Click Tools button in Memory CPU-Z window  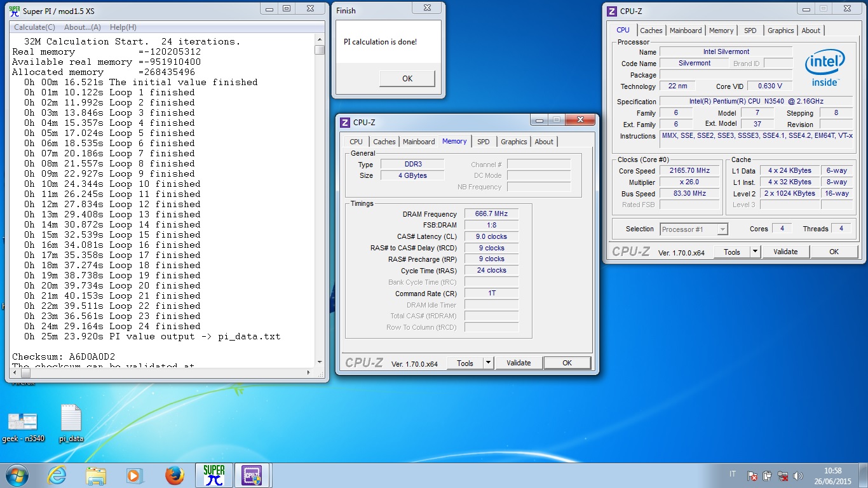tap(465, 363)
